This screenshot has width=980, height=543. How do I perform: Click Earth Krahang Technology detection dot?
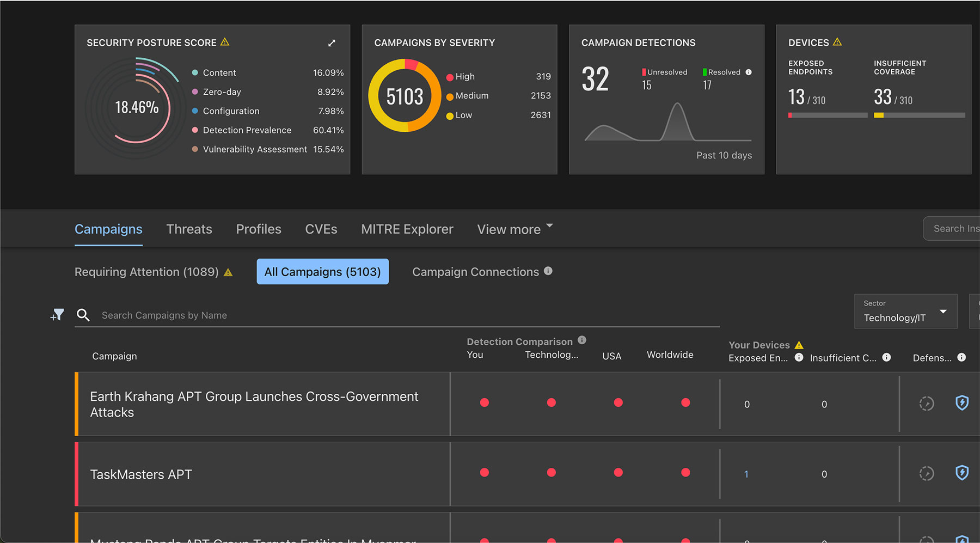click(x=552, y=402)
